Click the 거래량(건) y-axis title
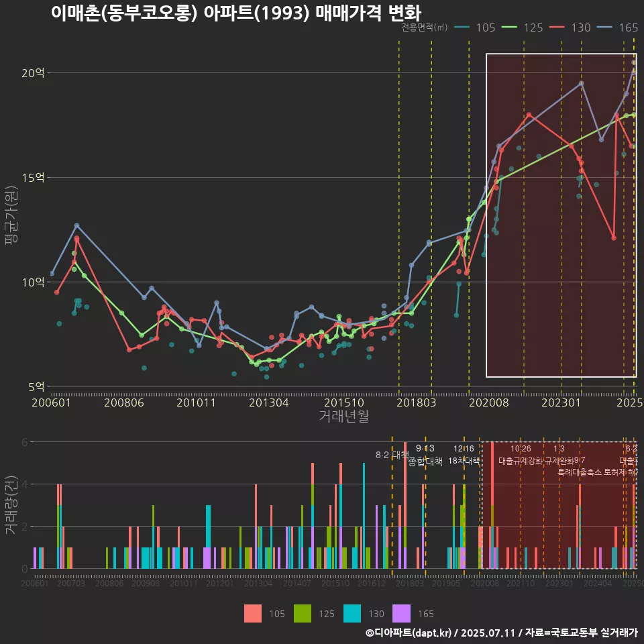 click(x=10, y=505)
